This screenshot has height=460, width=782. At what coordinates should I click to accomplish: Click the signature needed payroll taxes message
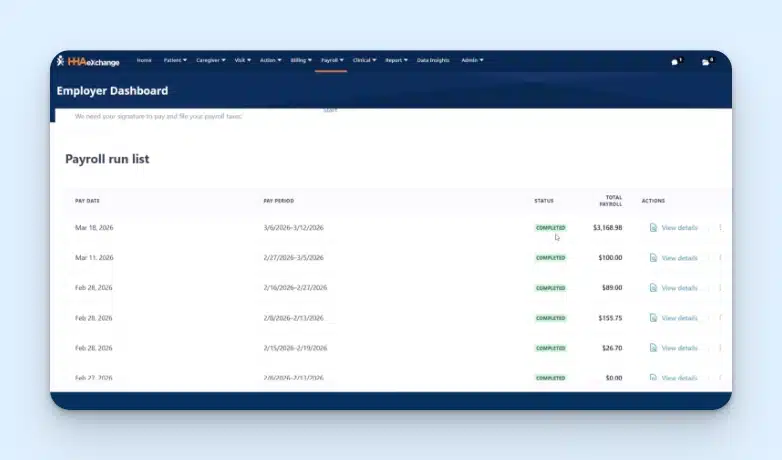pos(159,116)
